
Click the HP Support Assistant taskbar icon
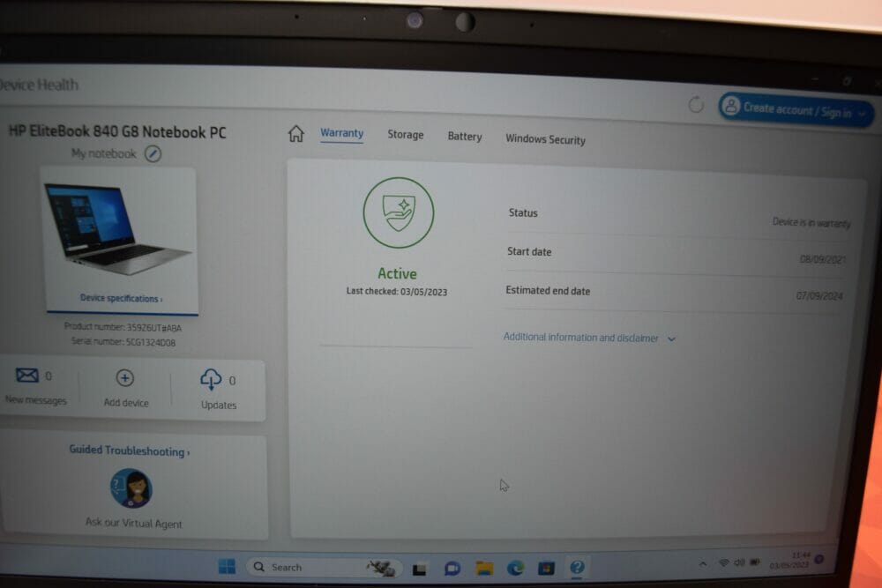577,567
